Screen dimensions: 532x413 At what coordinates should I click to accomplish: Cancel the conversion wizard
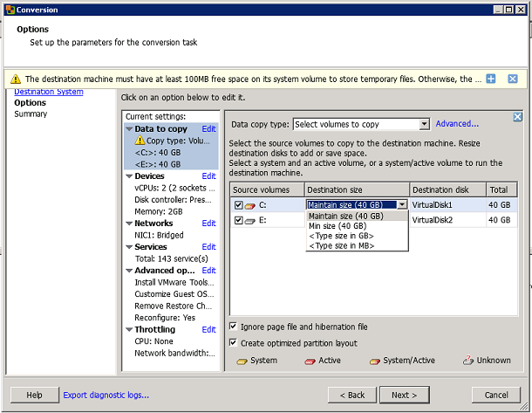(x=496, y=395)
